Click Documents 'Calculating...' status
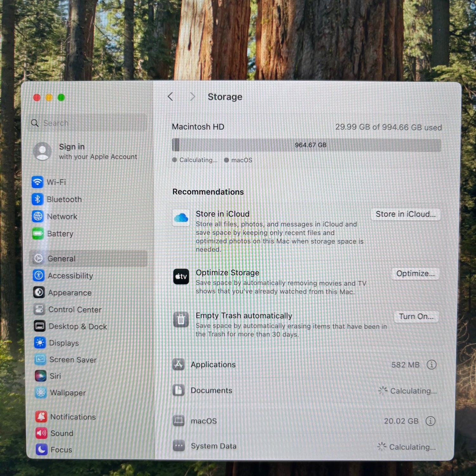 point(407,391)
